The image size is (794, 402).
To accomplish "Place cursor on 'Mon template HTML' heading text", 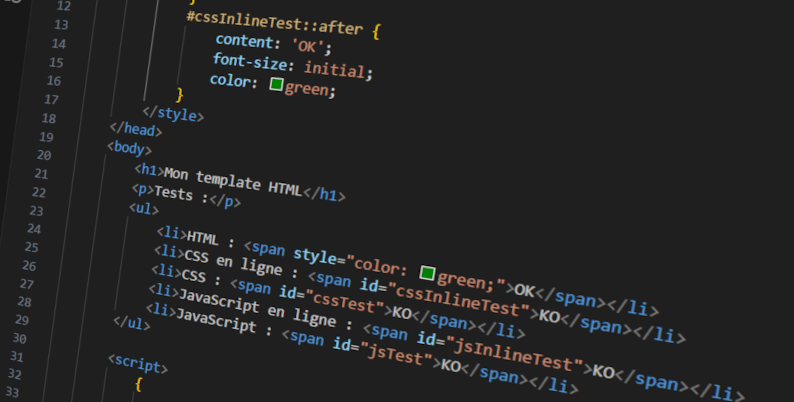I will [x=233, y=181].
